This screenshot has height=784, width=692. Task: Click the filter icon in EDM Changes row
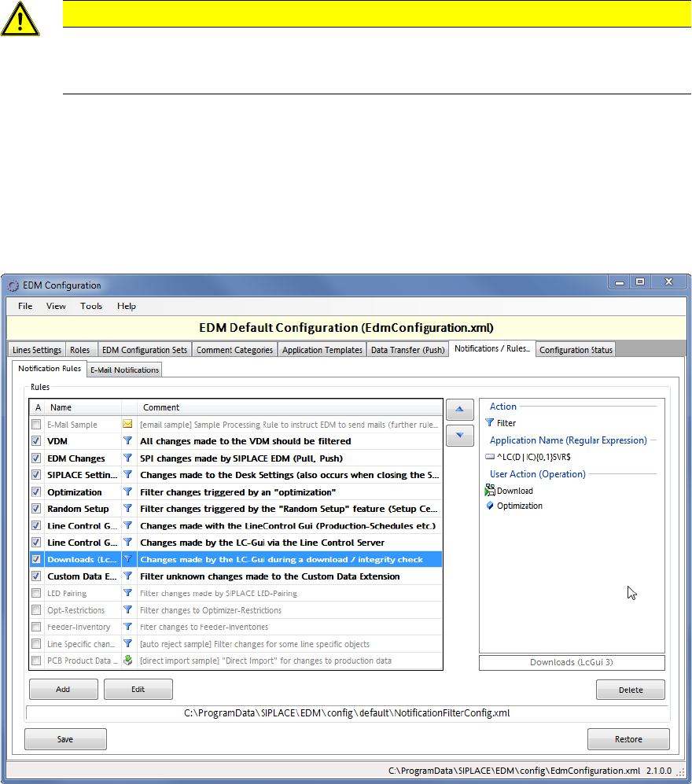coord(127,458)
